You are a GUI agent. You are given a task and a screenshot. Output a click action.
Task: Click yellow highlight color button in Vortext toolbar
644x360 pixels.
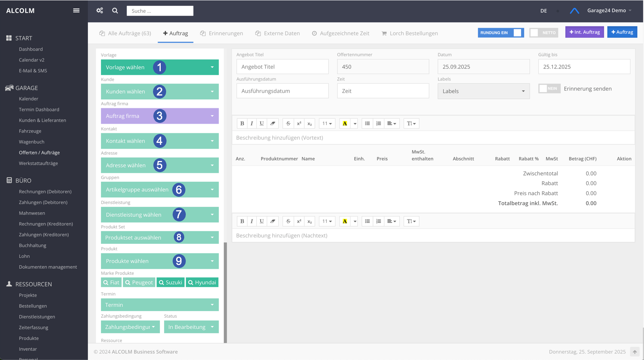tap(345, 124)
